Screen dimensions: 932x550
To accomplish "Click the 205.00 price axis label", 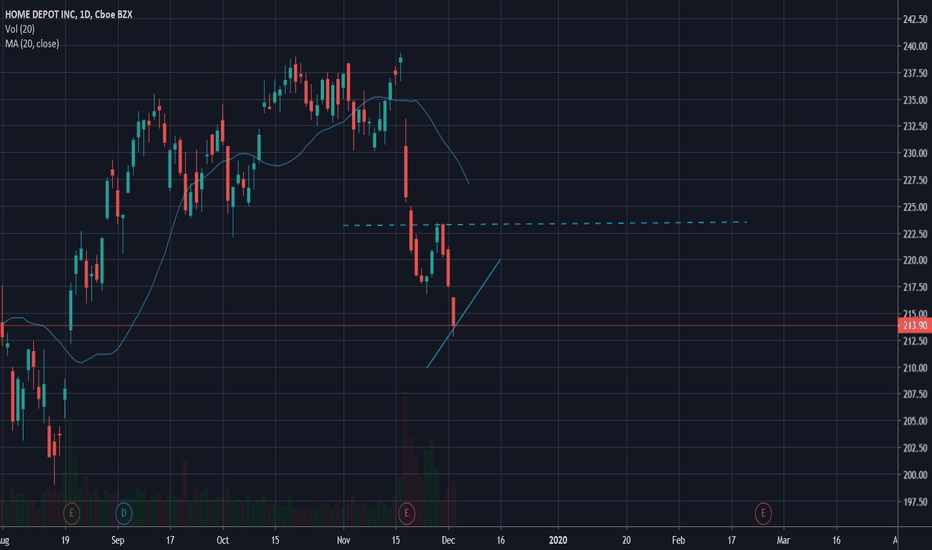I will tap(915, 421).
